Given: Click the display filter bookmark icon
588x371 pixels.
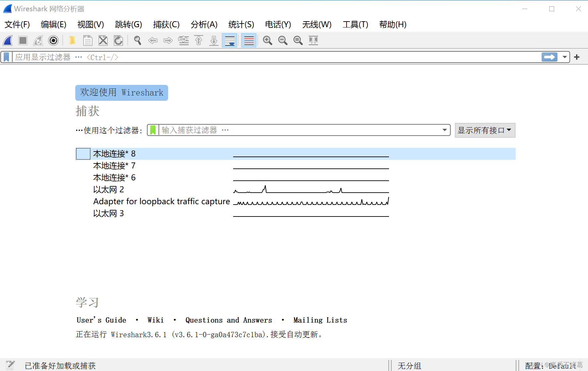Looking at the screenshot, I should pos(6,57).
